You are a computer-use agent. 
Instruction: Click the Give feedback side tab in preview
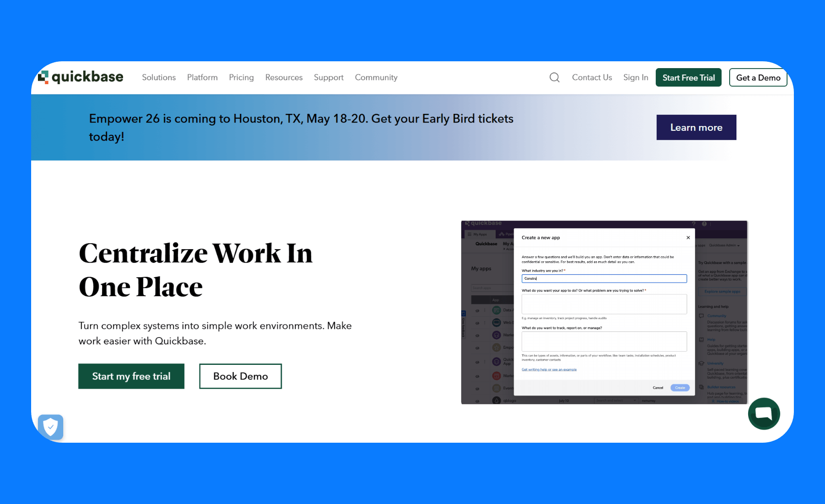click(x=464, y=324)
